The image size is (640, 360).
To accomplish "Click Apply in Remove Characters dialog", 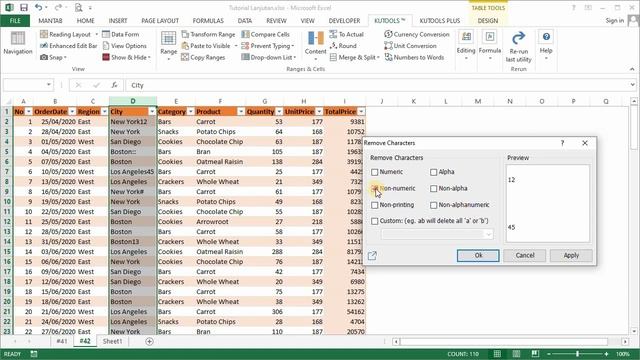I will click(571, 256).
